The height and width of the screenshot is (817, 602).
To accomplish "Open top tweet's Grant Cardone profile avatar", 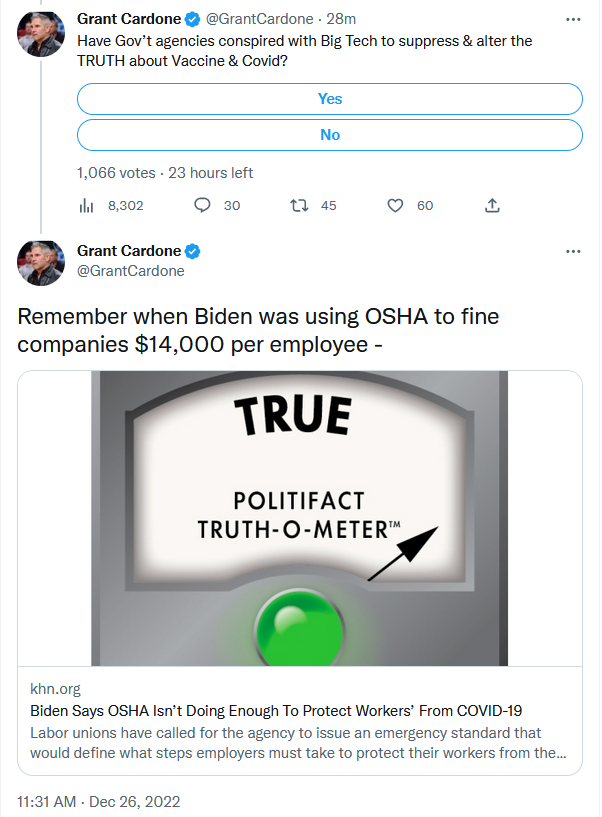I will click(x=41, y=32).
